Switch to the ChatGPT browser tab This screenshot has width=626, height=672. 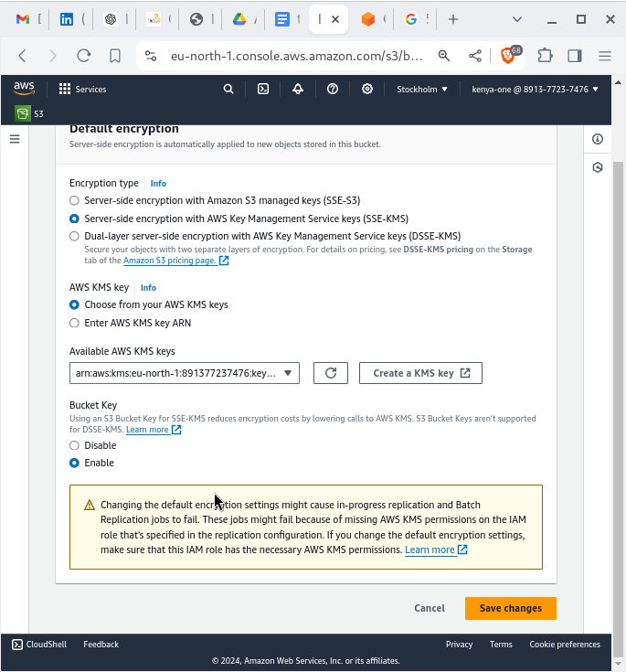111,19
